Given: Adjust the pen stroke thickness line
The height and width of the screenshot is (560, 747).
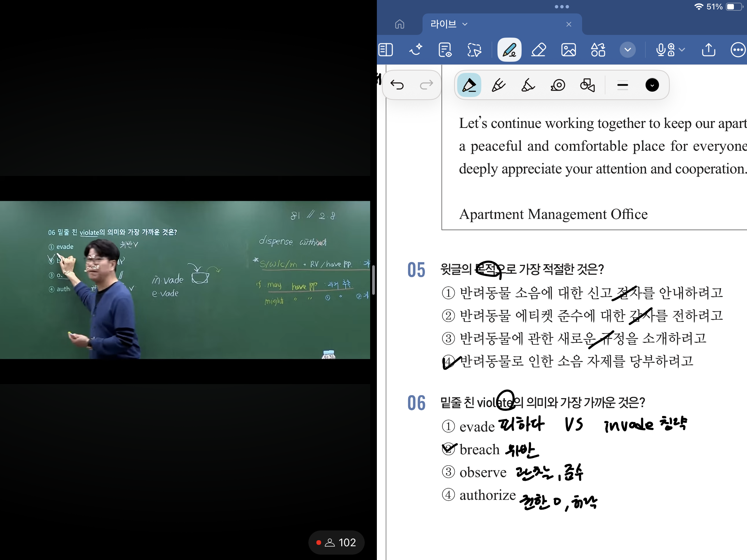Looking at the screenshot, I should click(x=622, y=85).
